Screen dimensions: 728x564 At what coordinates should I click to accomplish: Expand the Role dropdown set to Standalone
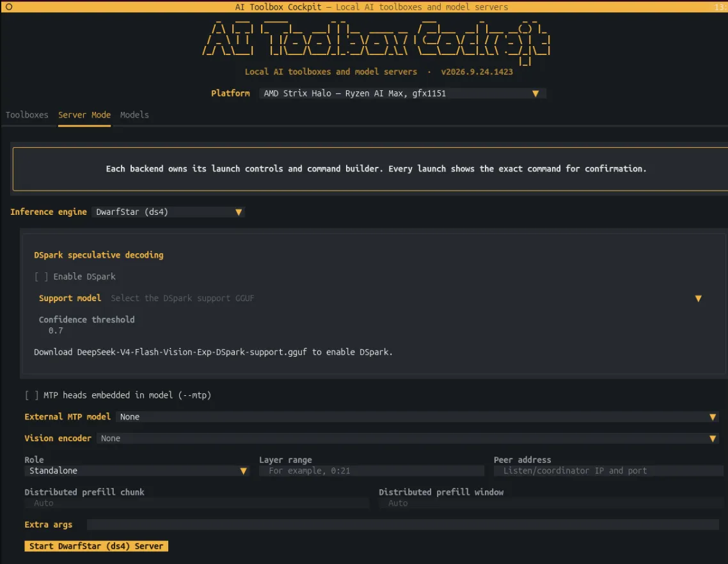(137, 471)
